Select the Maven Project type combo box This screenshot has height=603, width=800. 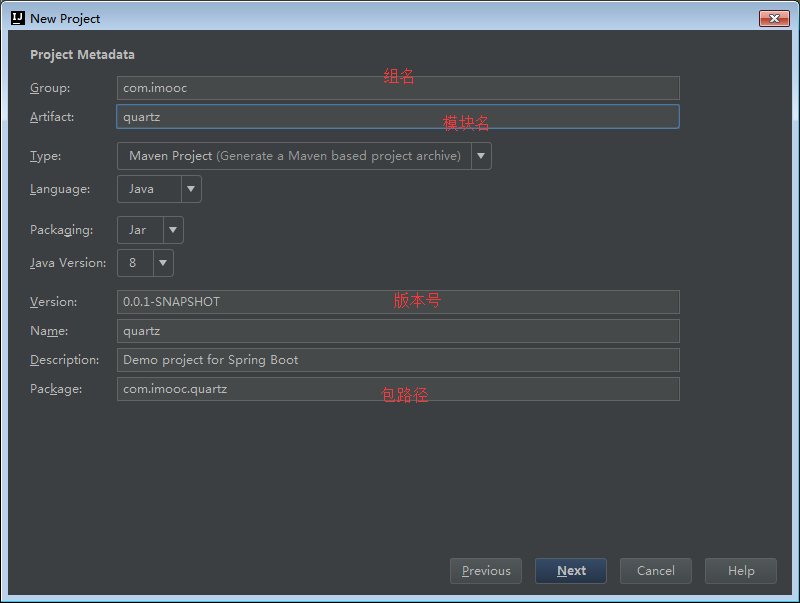(x=290, y=156)
